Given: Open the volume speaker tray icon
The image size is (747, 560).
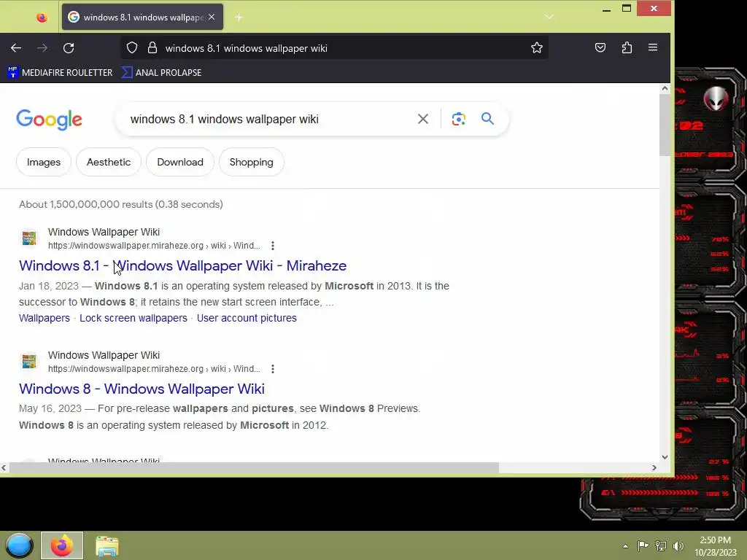Looking at the screenshot, I should coord(678,545).
